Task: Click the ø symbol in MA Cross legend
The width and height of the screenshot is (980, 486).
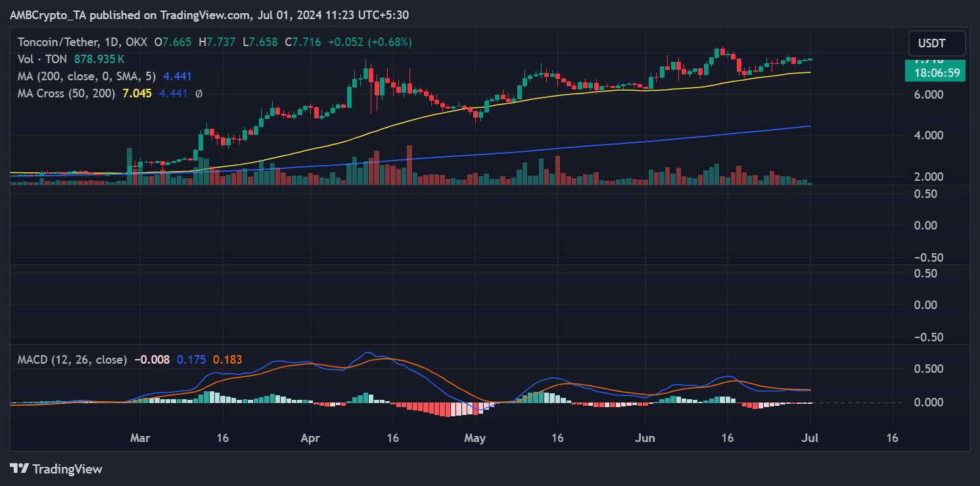Action: click(x=199, y=93)
